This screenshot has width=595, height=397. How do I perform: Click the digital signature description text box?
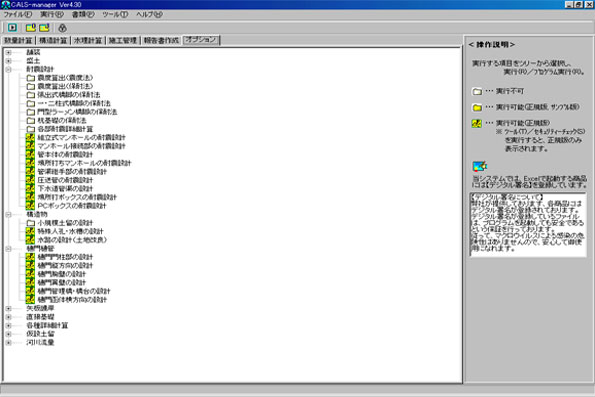tap(528, 225)
